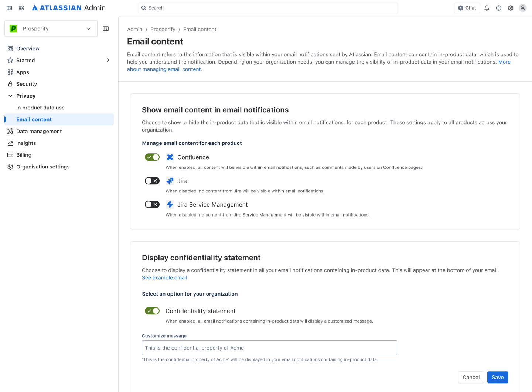This screenshot has width=532, height=392.
Task: Open the notifications bell icon
Action: point(487,8)
